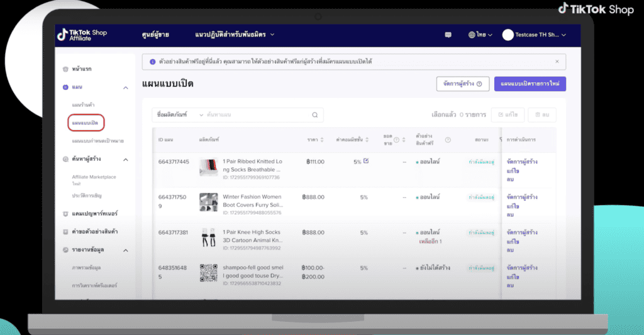This screenshot has width=644, height=335.
Task: Click the purple plan icon beside แผน
Action: click(65, 87)
